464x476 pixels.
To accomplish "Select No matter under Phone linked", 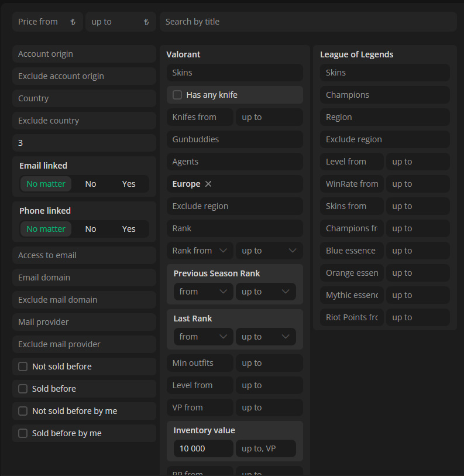I will (46, 229).
